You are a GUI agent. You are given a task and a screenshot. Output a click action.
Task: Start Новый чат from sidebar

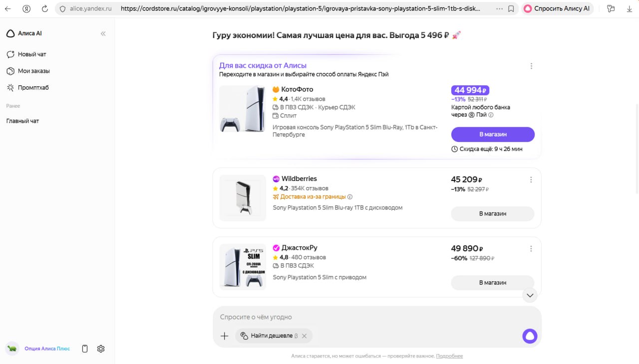click(31, 54)
